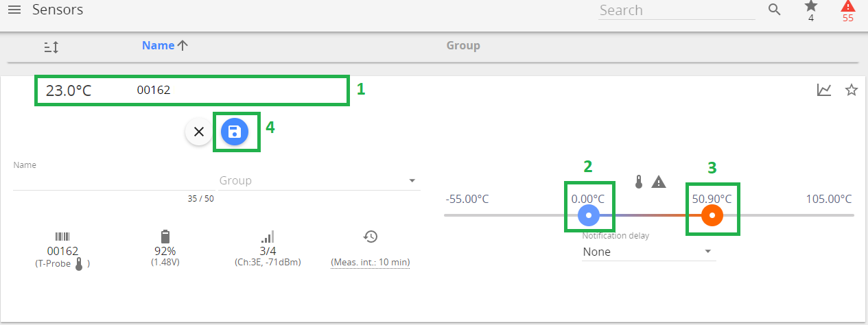
Task: Open the sensor history chart icon
Action: click(x=824, y=90)
